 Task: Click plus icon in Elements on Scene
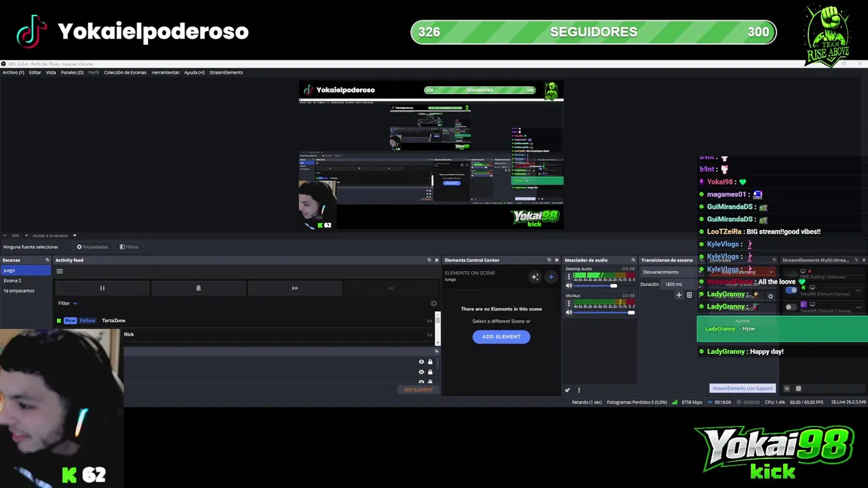coord(551,277)
